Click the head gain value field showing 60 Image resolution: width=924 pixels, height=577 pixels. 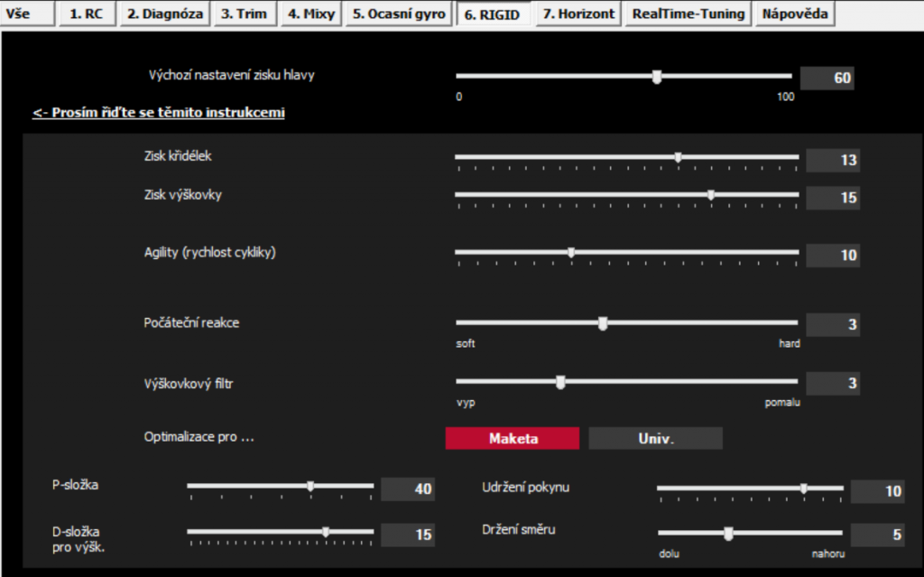click(x=826, y=79)
